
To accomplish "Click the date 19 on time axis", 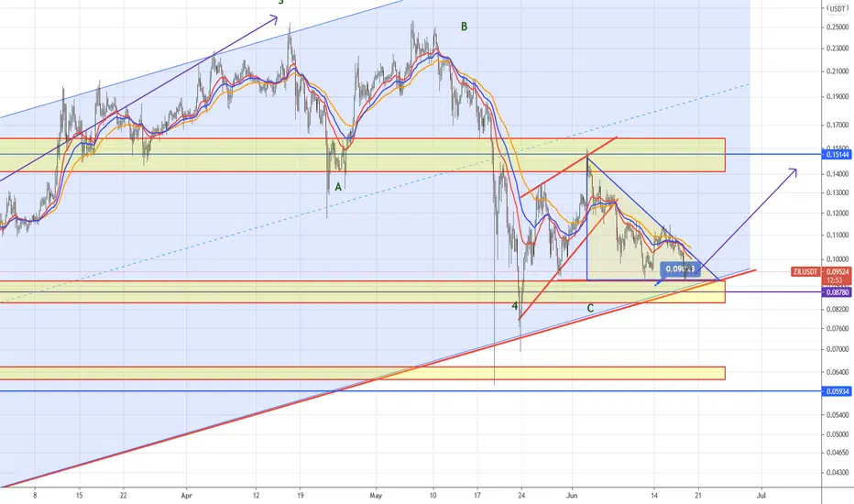I will (x=301, y=496).
